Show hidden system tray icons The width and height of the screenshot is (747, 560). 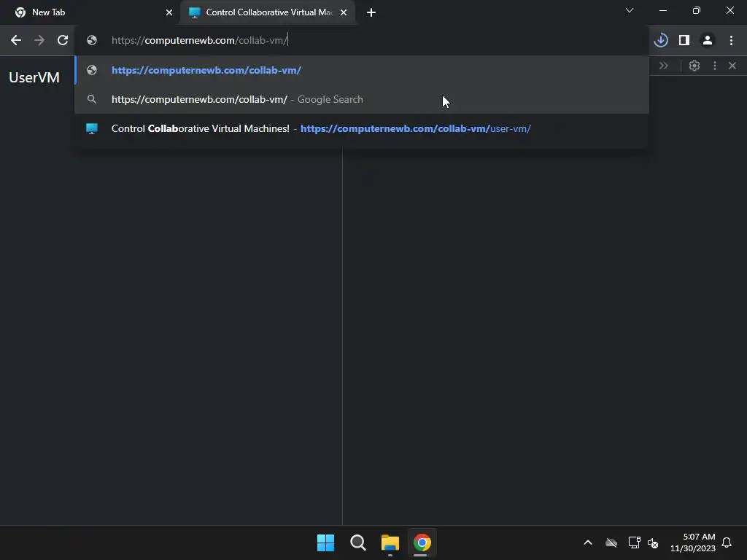[x=588, y=542]
